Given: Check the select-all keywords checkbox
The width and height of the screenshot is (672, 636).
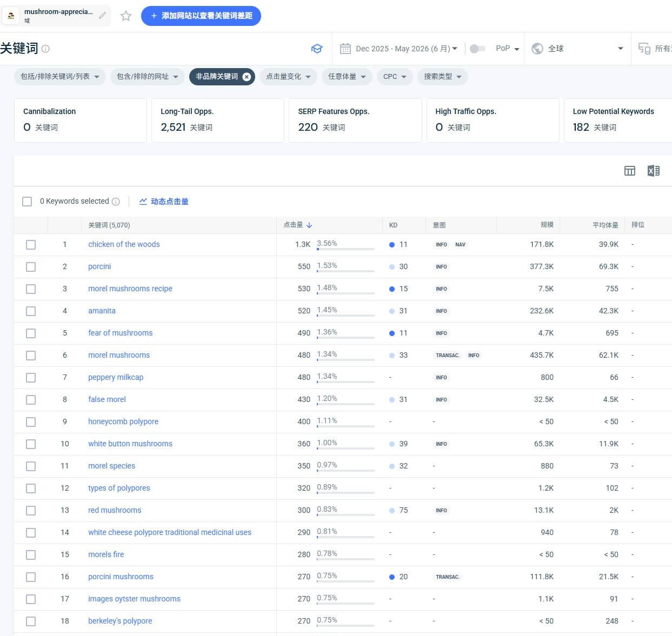Looking at the screenshot, I should coord(27,202).
